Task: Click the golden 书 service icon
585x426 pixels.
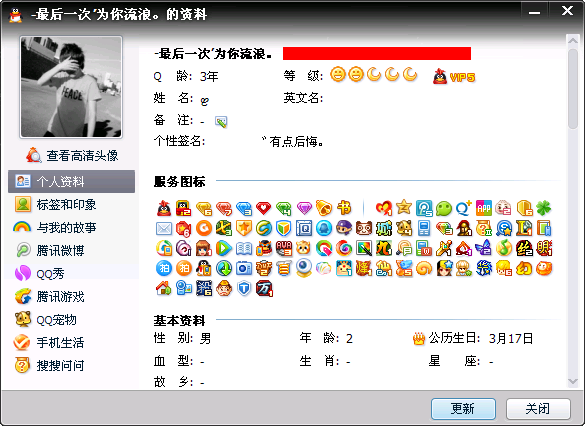Action: [344, 208]
